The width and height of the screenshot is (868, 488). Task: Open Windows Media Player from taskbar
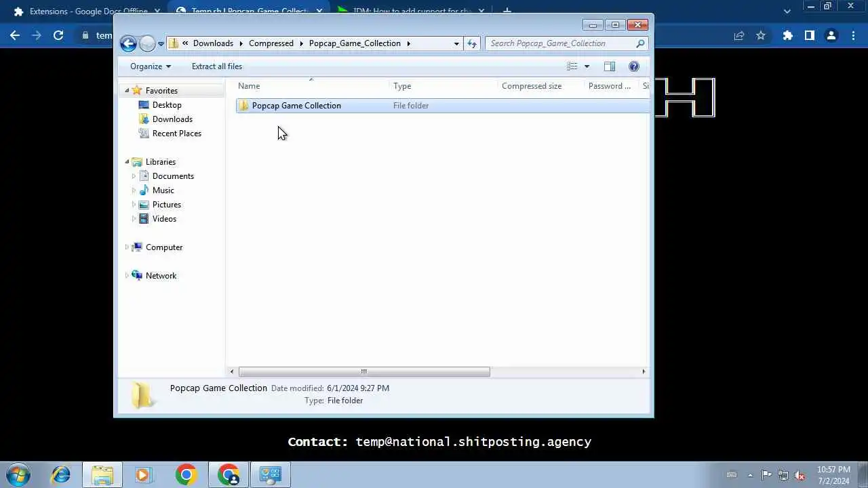click(143, 474)
